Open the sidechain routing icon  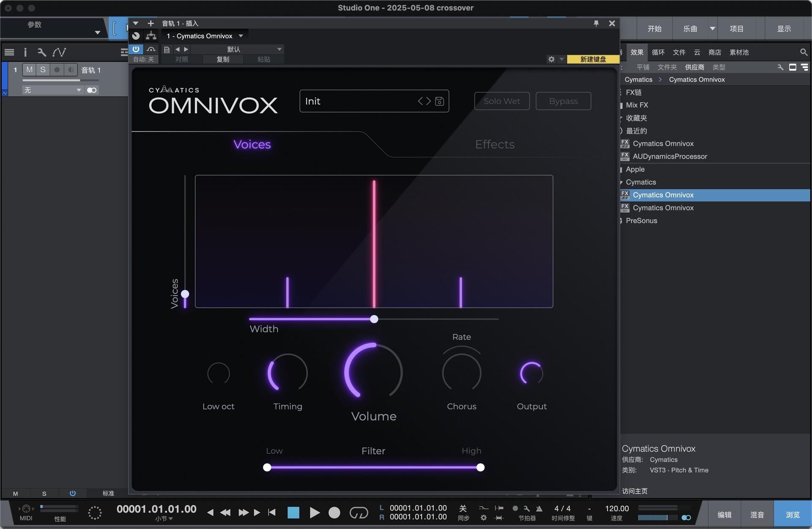coord(151,36)
